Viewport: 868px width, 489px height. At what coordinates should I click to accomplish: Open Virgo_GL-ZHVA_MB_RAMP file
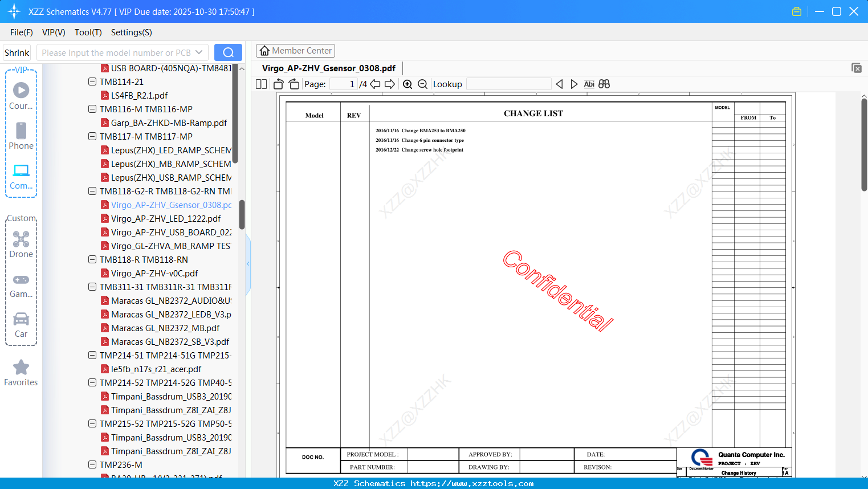171,246
